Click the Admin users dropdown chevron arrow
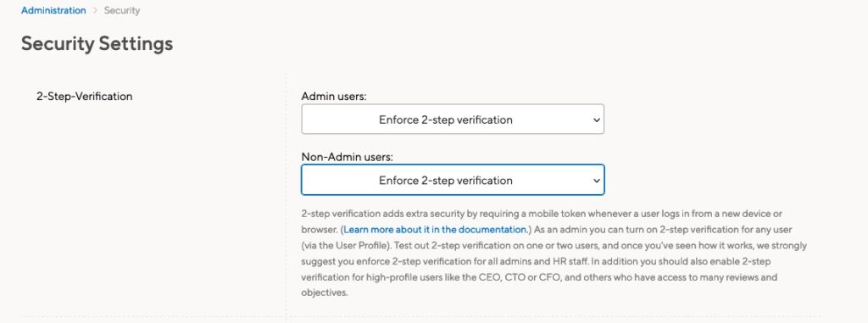Viewport: 868px width, 323px height. tap(596, 120)
